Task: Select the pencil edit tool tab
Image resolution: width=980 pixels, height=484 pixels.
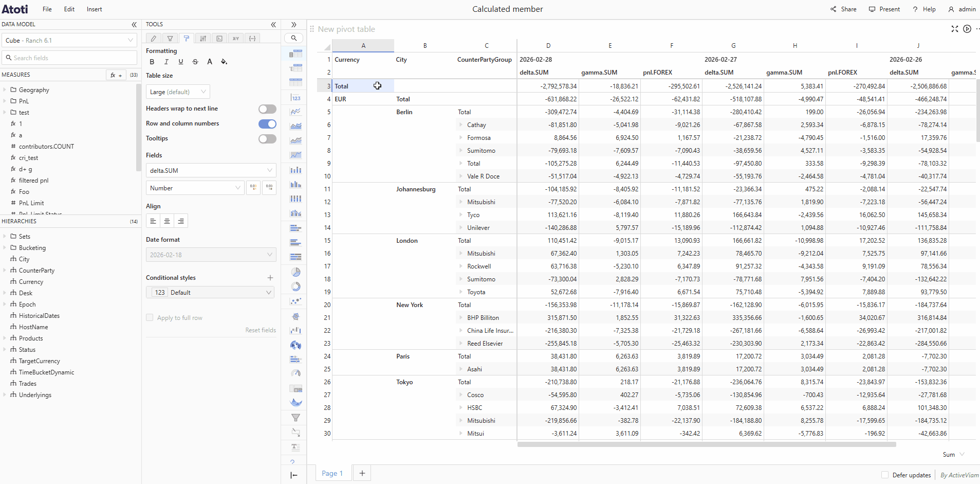Action: tap(153, 38)
